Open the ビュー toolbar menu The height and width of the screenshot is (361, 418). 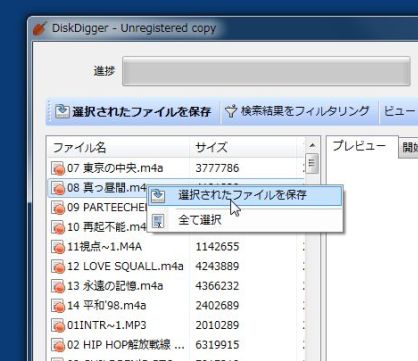point(399,111)
